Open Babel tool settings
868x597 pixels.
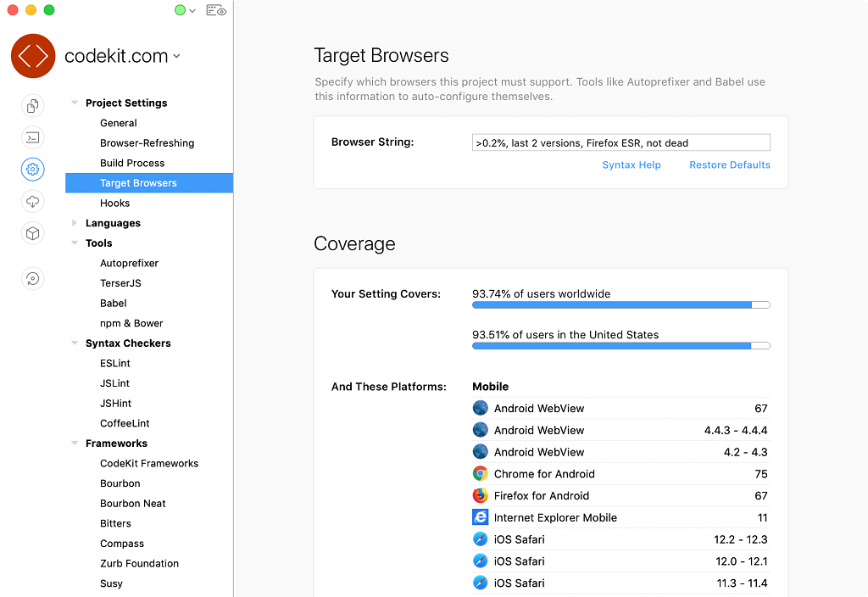[114, 303]
